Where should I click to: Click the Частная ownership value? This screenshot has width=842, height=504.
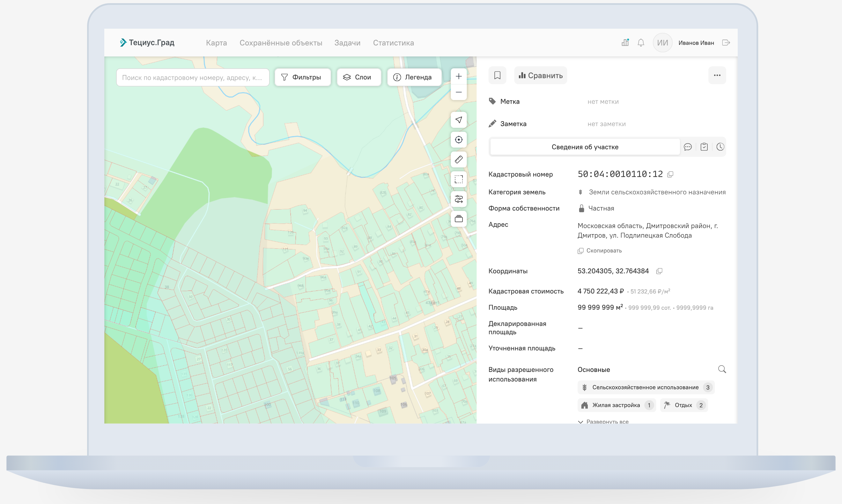click(601, 208)
